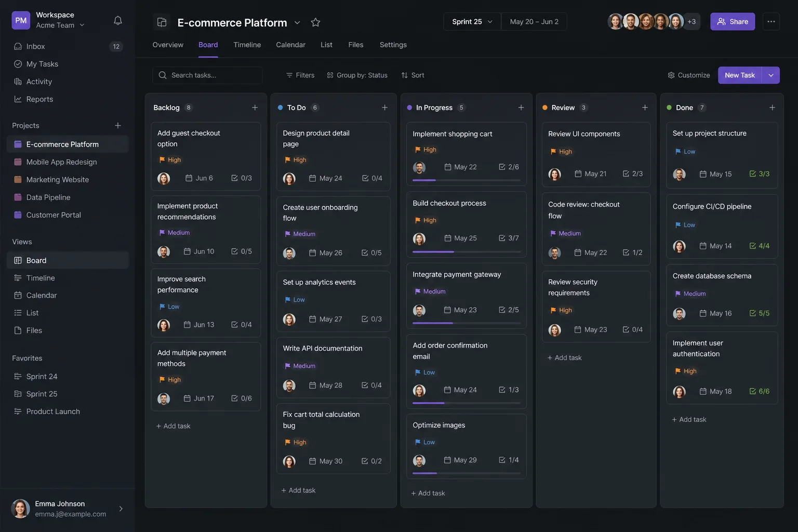
Task: Open the more options ellipsis menu
Action: point(771,22)
